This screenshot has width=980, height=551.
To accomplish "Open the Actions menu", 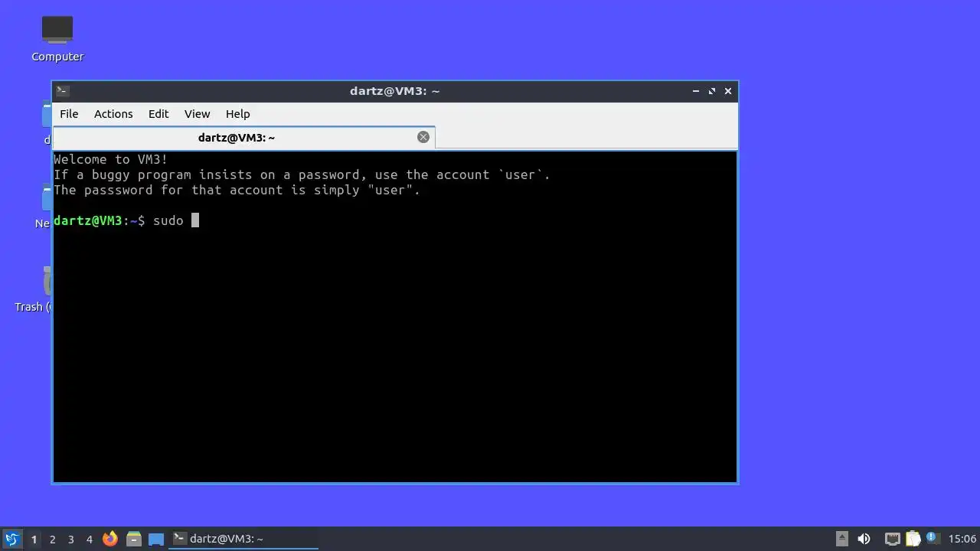I will (x=113, y=113).
